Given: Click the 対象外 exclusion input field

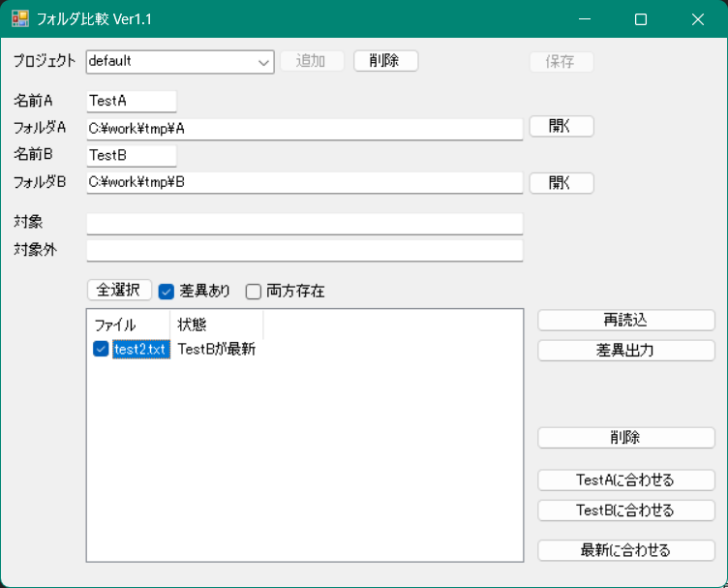Looking at the screenshot, I should pyautogui.click(x=304, y=251).
